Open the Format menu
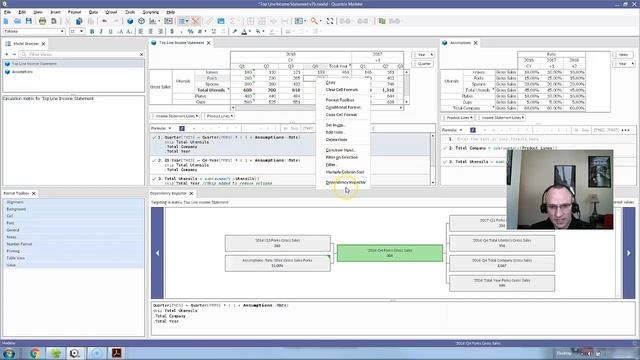Image resolution: width=640 pixels, height=360 pixels. point(74,12)
